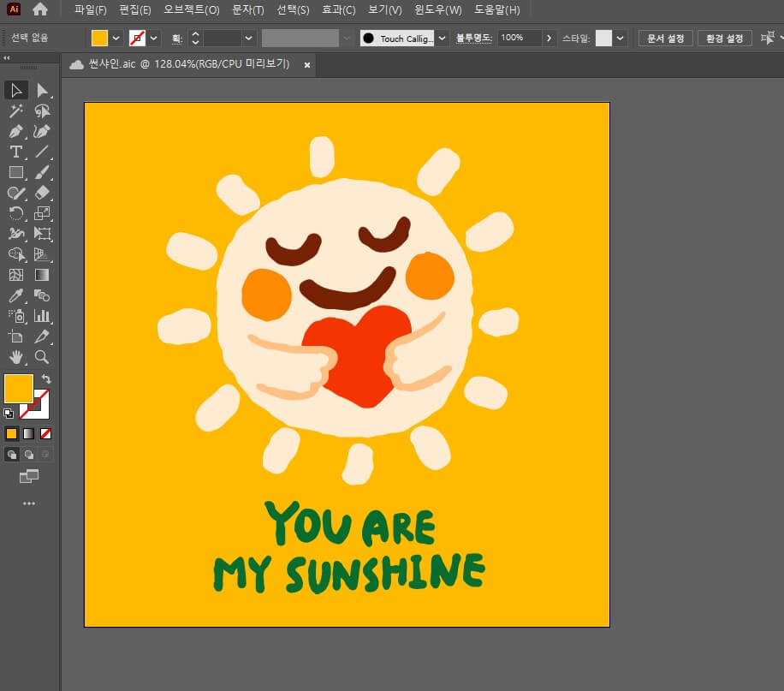This screenshot has width=784, height=691.
Task: Select the Direct Selection tool
Action: pos(42,90)
